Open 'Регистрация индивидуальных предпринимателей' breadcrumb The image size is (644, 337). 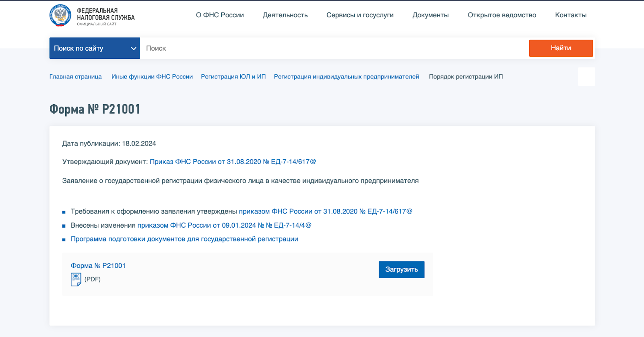[x=347, y=77]
